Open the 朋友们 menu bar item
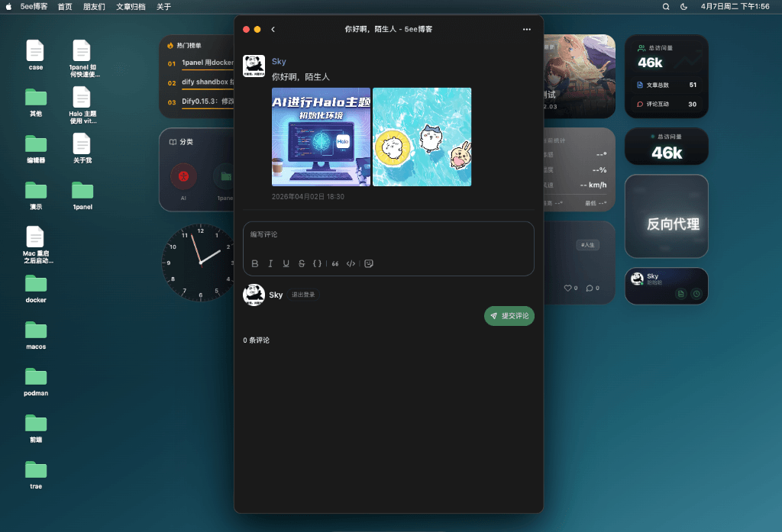 94,6
